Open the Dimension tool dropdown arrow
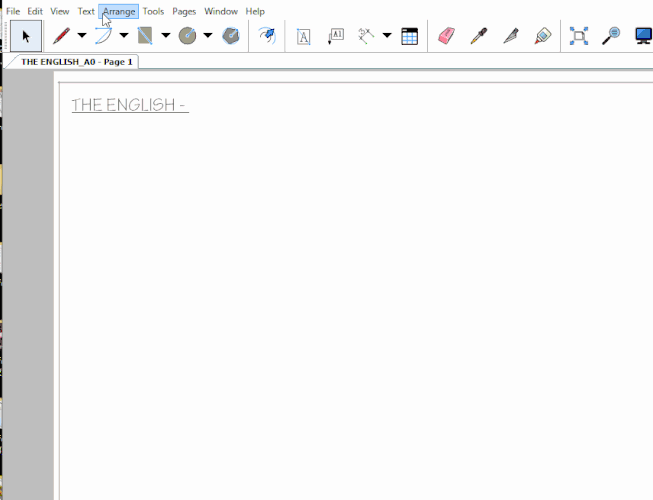 (387, 35)
